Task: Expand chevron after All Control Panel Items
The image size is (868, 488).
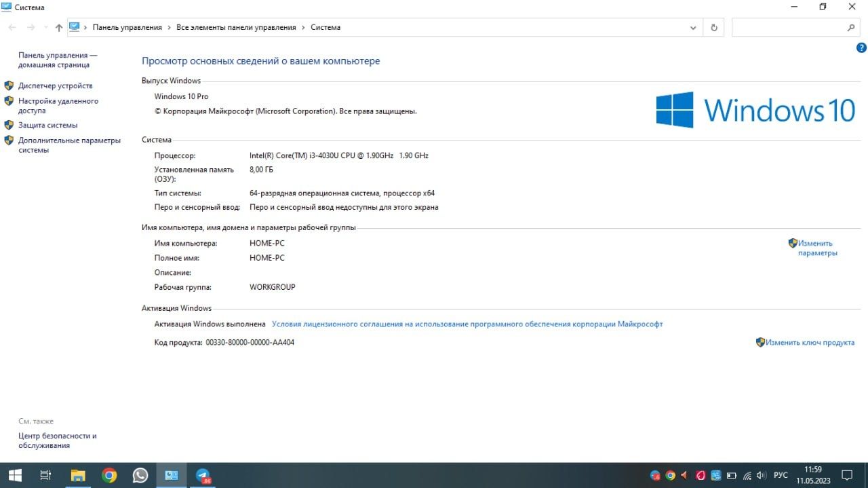Action: (303, 28)
